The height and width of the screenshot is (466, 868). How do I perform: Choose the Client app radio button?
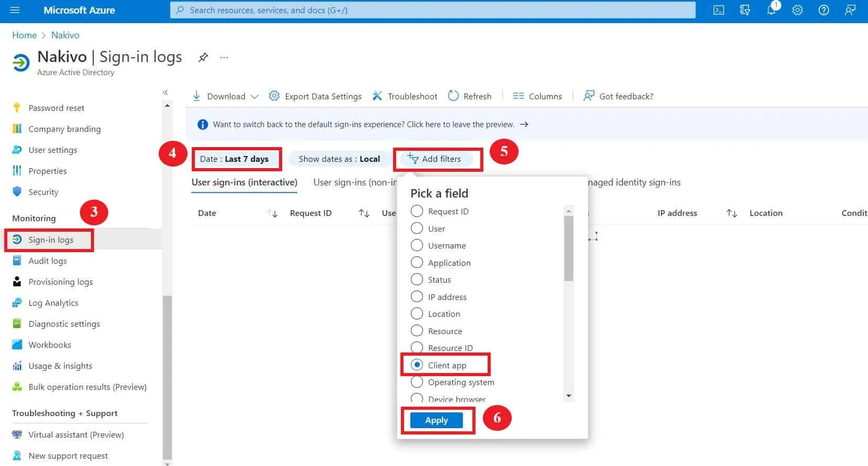tap(417, 365)
